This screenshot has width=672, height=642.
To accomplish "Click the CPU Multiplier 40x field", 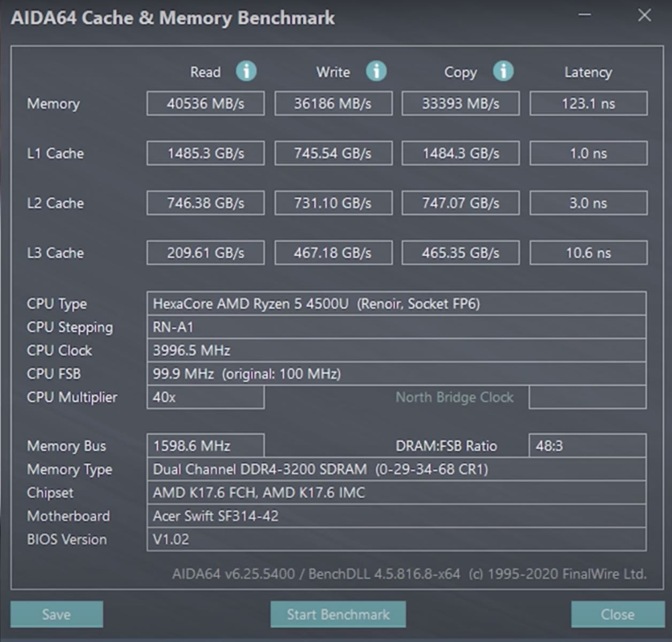I will pyautogui.click(x=205, y=398).
